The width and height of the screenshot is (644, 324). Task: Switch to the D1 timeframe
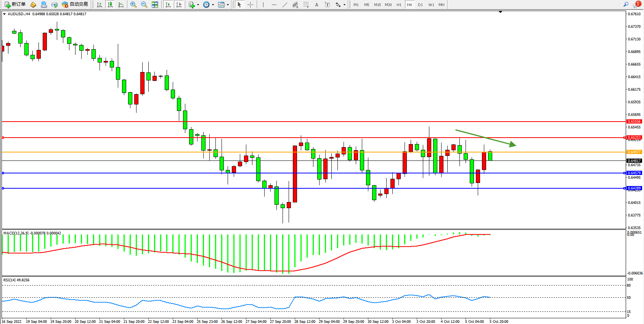point(420,5)
